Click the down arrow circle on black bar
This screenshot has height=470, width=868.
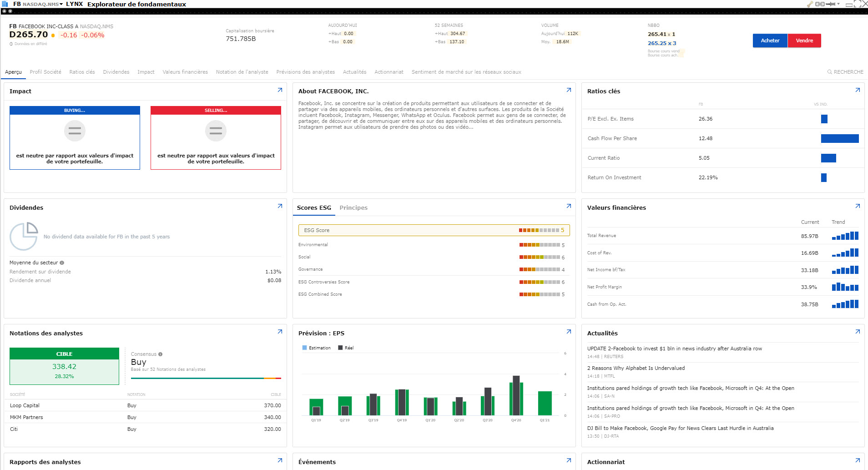10,11
